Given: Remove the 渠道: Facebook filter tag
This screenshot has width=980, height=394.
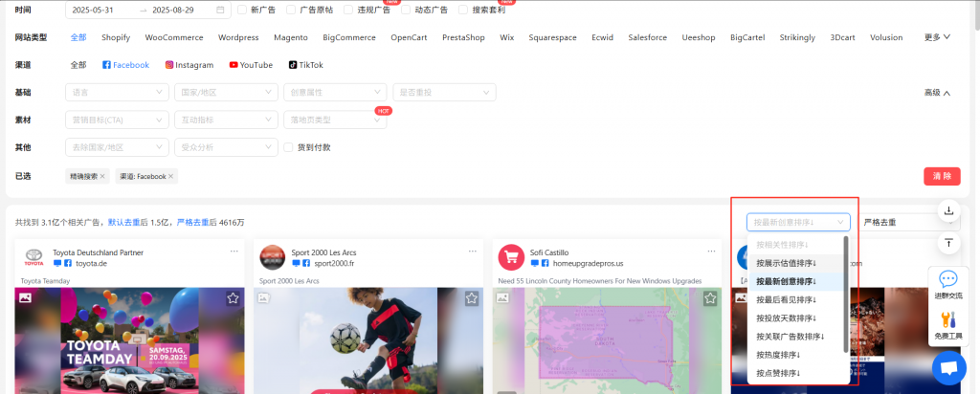Looking at the screenshot, I should click(x=171, y=176).
